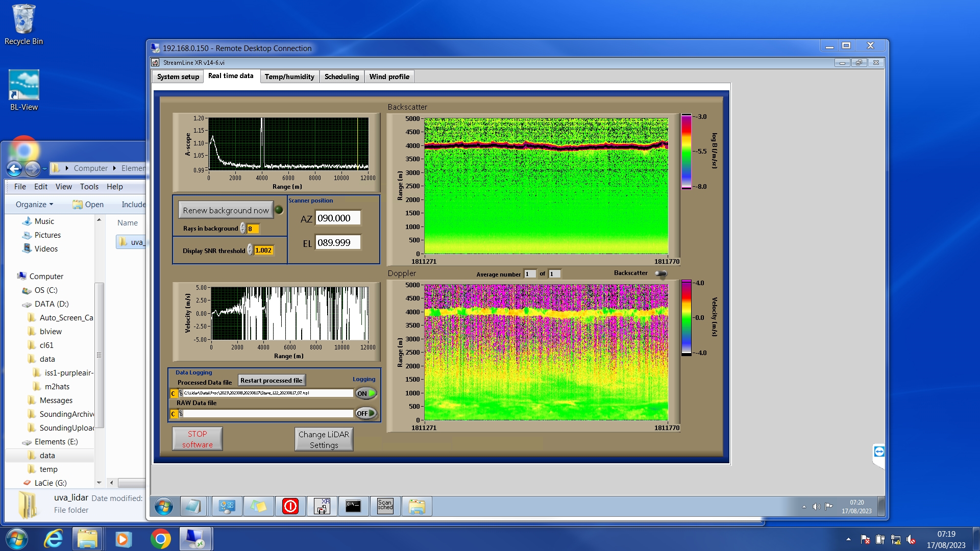This screenshot has height=551, width=980.
Task: Click the Rays in background stepper arrows
Action: click(x=243, y=229)
